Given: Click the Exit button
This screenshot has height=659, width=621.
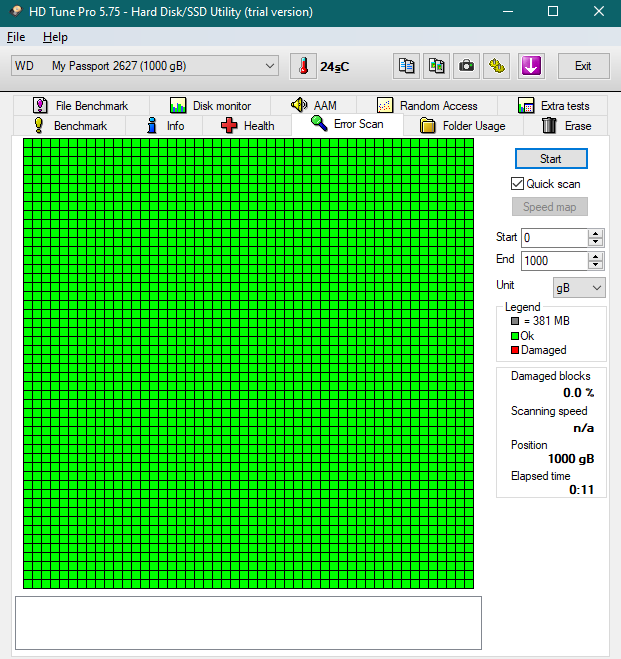Looking at the screenshot, I should (583, 66).
